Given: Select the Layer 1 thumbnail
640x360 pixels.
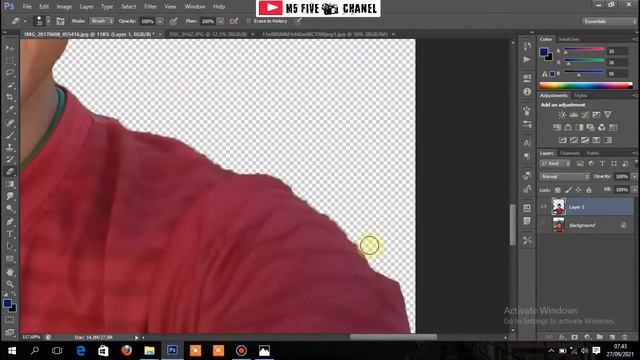Looking at the screenshot, I should point(558,207).
